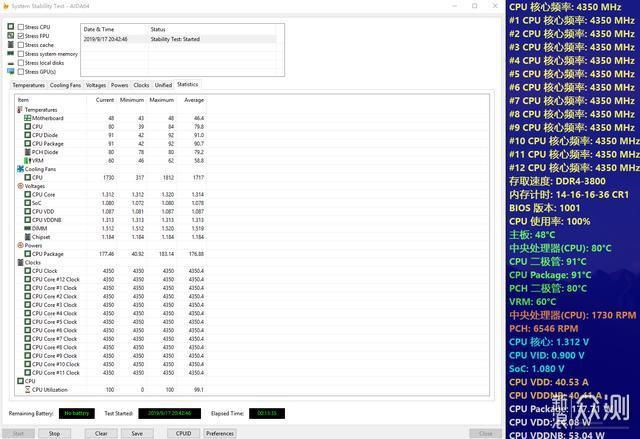Click the AIDA64 title bar flame icon
The height and width of the screenshot is (439, 640).
click(6, 6)
